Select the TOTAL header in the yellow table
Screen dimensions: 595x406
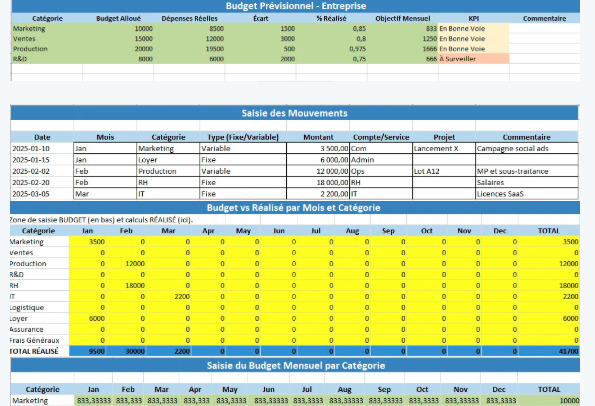[x=549, y=231]
